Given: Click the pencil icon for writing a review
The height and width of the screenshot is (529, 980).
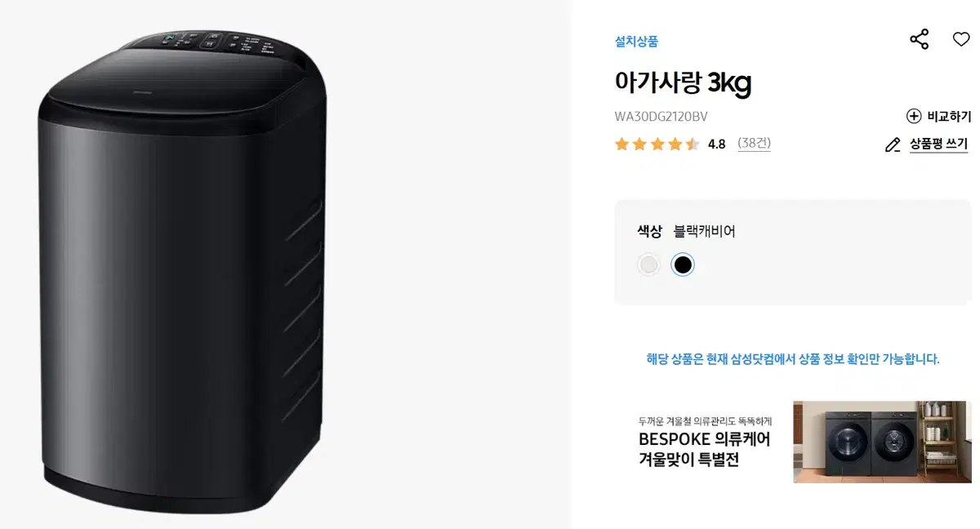Looking at the screenshot, I should [x=893, y=144].
